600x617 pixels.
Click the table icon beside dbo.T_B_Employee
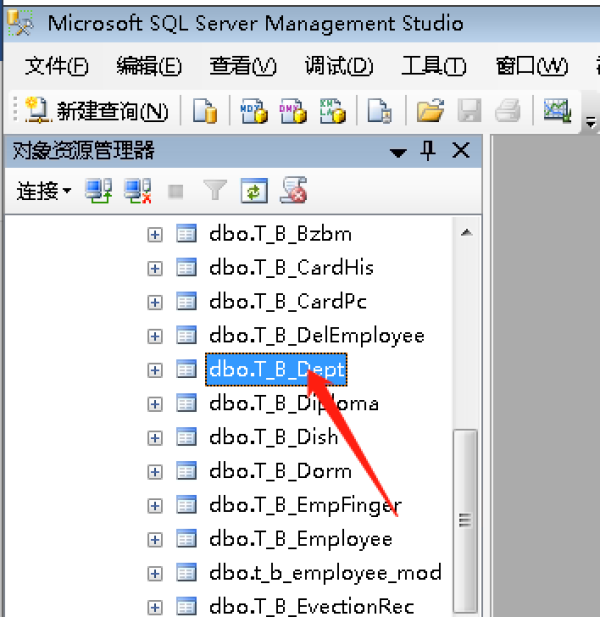click(x=186, y=539)
